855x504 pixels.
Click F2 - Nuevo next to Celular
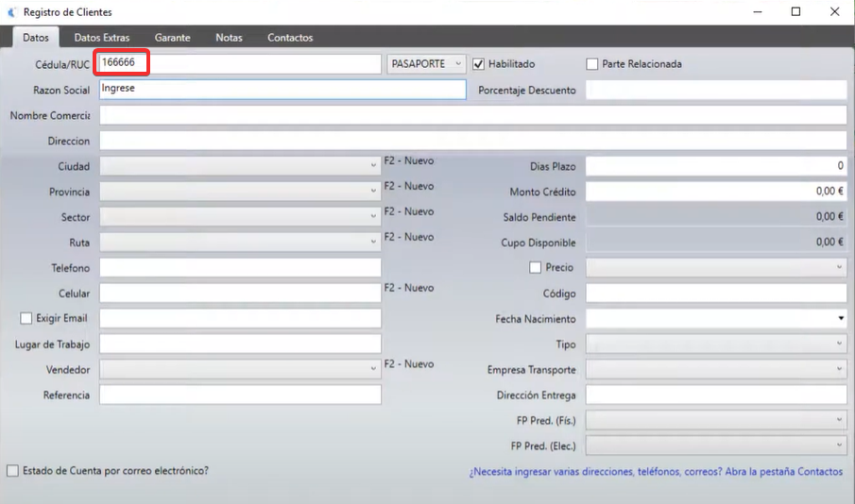(409, 288)
